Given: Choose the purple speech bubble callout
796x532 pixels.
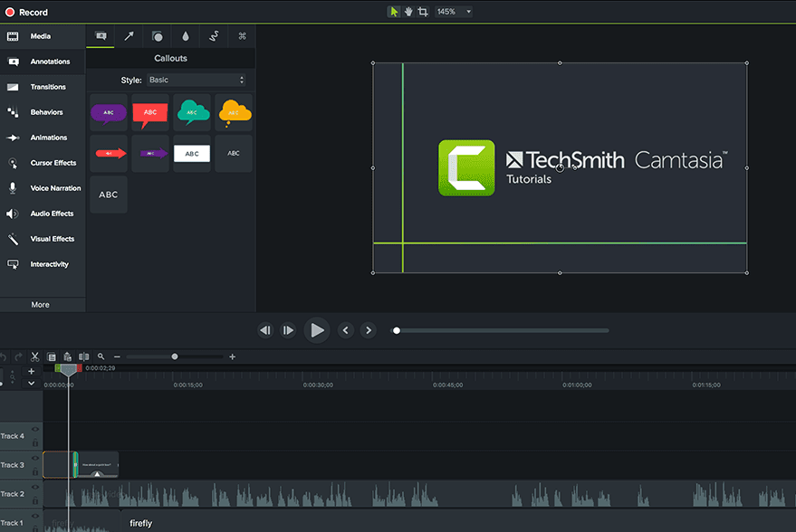Looking at the screenshot, I should 109,112.
